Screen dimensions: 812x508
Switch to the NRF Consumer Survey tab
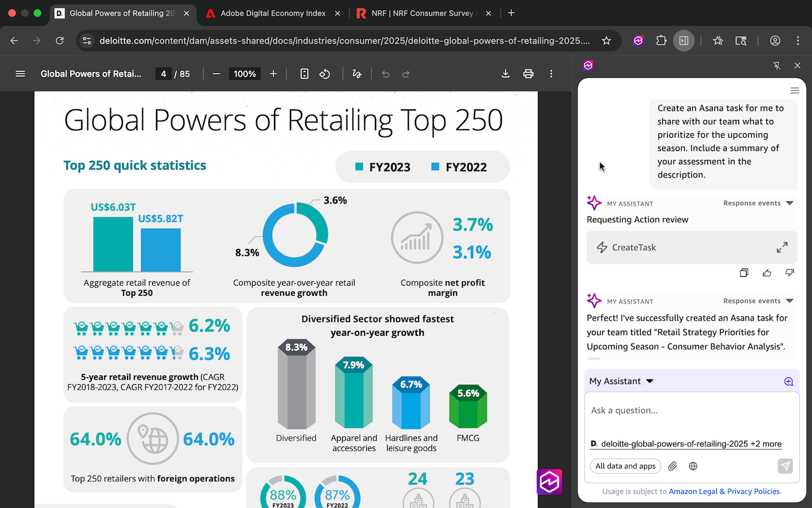point(422,13)
